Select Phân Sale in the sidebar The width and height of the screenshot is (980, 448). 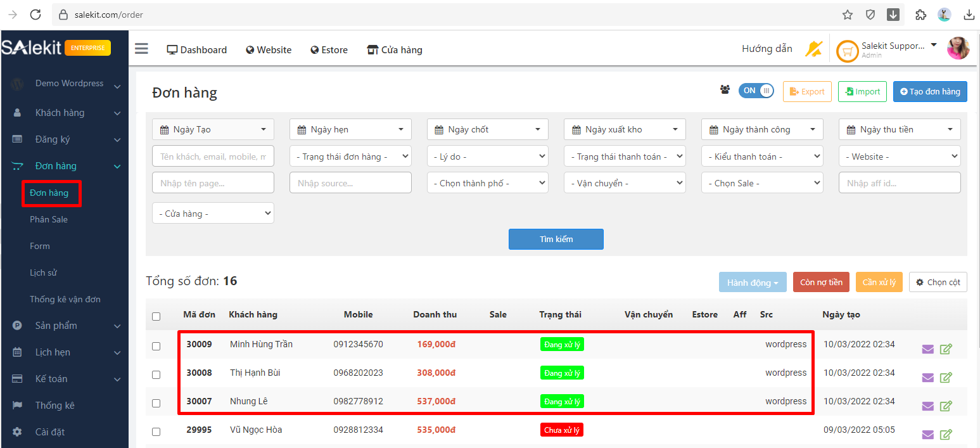[x=49, y=219]
